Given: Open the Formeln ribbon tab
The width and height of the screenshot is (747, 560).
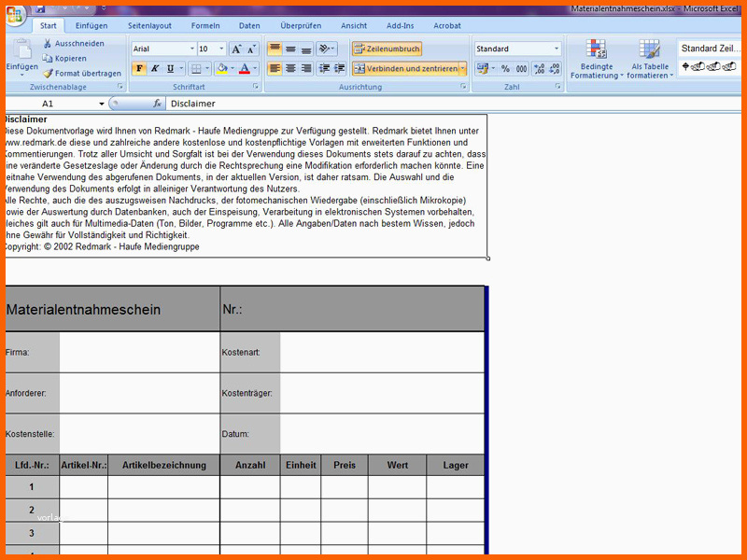Looking at the screenshot, I should pyautogui.click(x=205, y=26).
